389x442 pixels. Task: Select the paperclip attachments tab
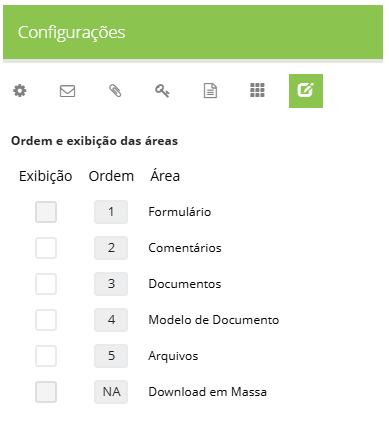(x=115, y=91)
